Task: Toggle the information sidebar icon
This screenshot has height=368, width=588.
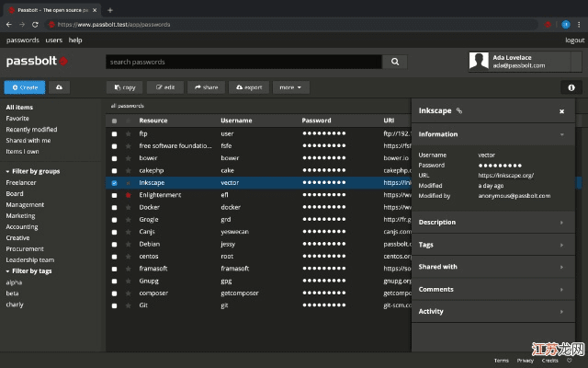Action: (571, 87)
